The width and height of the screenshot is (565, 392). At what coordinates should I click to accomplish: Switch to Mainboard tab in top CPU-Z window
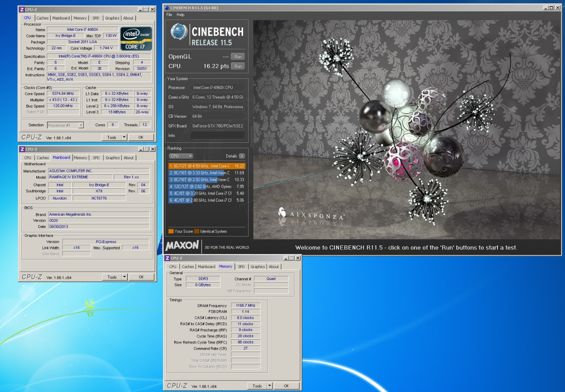coord(61,18)
